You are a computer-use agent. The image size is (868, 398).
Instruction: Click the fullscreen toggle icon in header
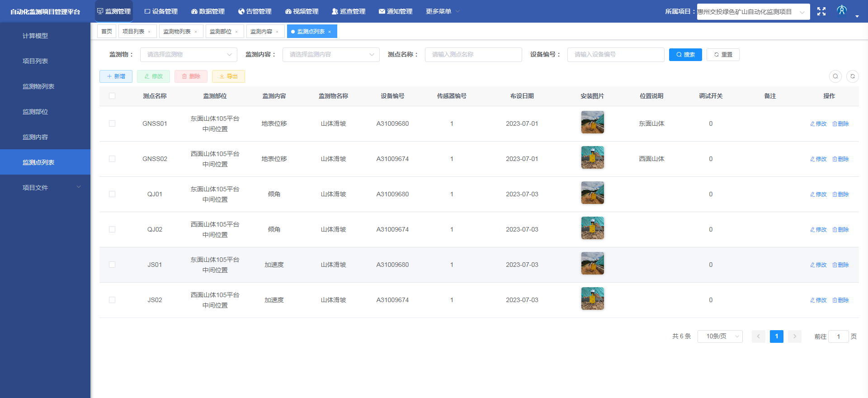pos(821,11)
